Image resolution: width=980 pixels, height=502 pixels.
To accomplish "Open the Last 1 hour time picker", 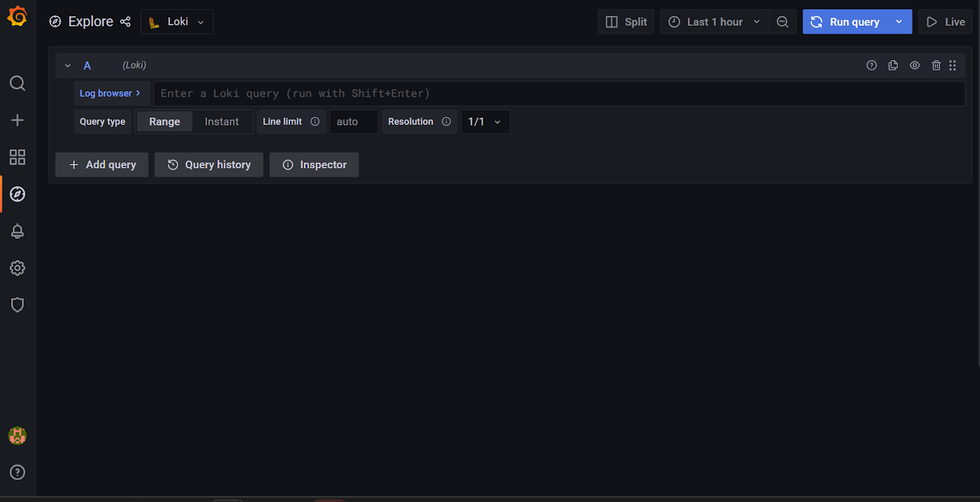I will pyautogui.click(x=714, y=22).
